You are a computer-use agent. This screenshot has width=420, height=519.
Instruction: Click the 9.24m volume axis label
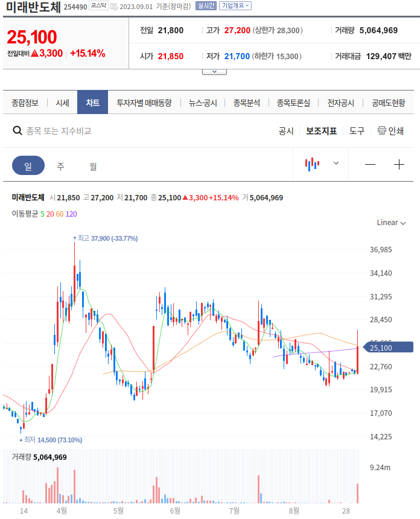[380, 467]
